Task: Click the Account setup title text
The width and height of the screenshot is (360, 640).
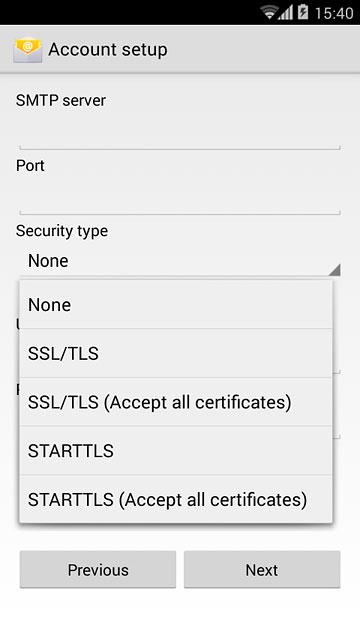Action: [108, 49]
